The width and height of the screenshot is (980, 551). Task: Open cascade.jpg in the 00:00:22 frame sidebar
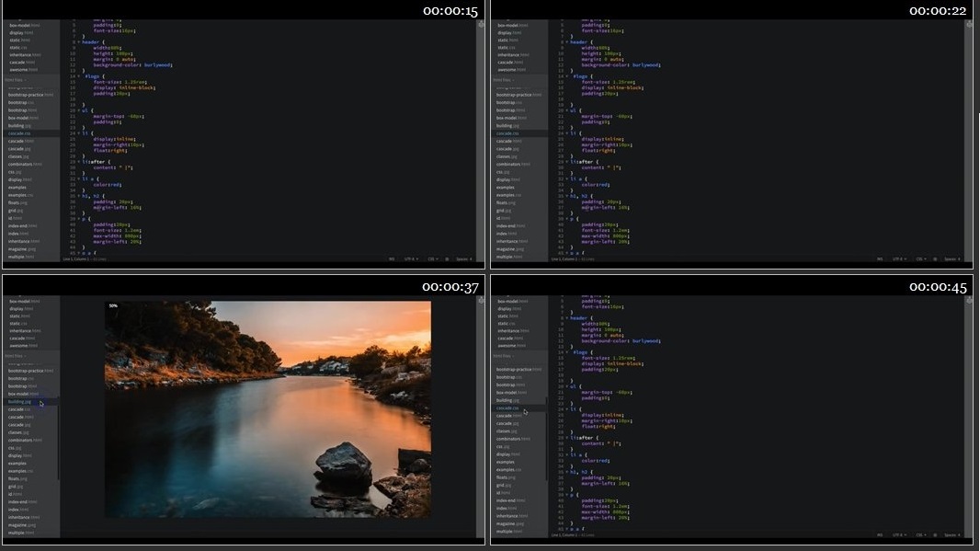tap(507, 149)
